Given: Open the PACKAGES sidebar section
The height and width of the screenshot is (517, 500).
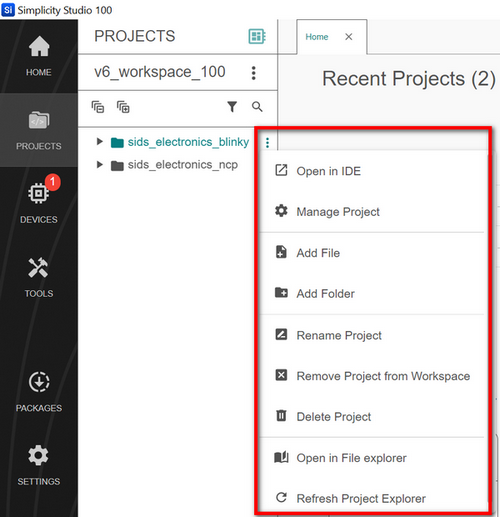Looking at the screenshot, I should click(x=39, y=392).
